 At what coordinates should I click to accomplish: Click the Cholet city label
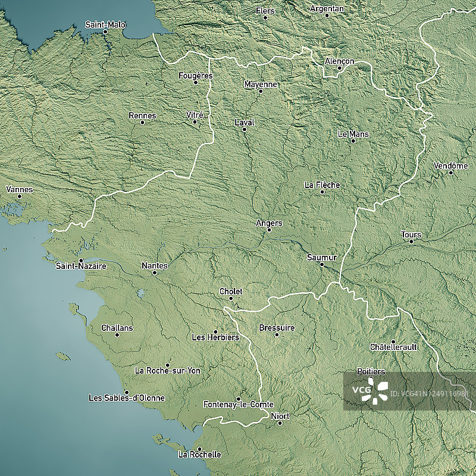pos(231,292)
